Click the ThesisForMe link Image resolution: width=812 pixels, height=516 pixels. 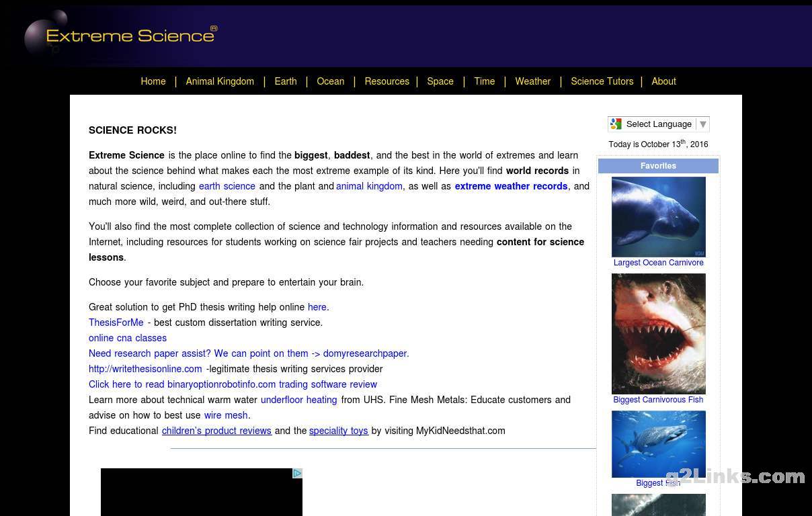(116, 322)
